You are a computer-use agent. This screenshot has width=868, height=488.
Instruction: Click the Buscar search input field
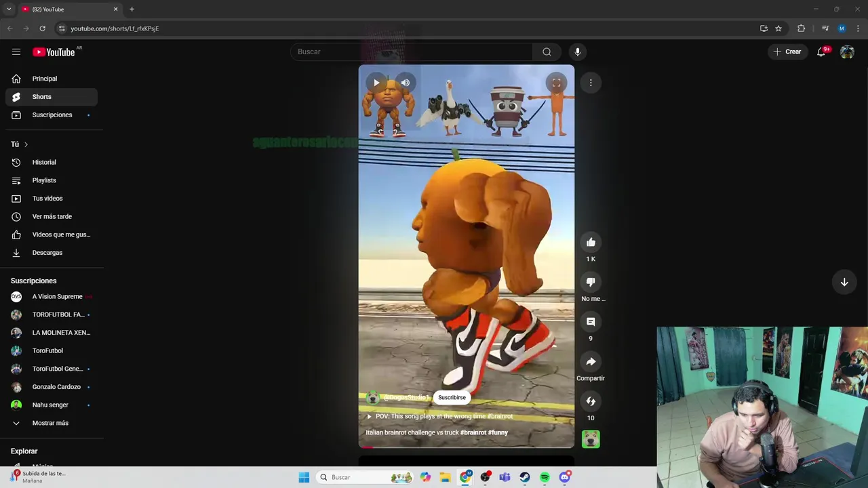click(x=412, y=52)
